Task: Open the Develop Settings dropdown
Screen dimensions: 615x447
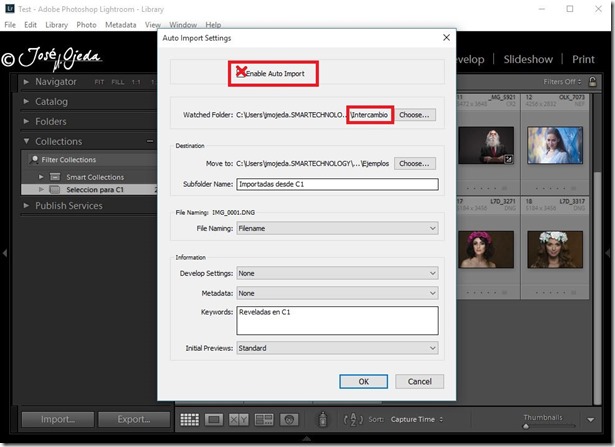Action: [337, 273]
